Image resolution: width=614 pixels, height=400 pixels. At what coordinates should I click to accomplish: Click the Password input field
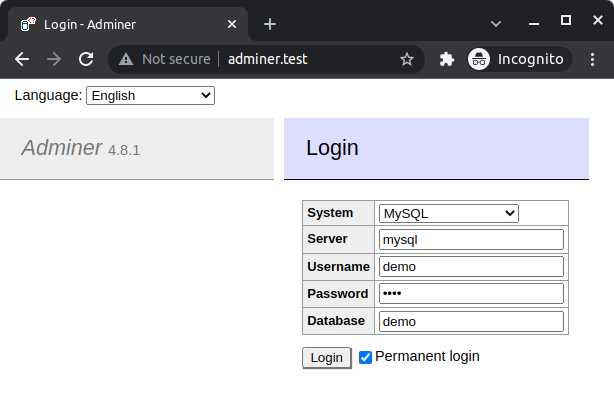point(471,293)
